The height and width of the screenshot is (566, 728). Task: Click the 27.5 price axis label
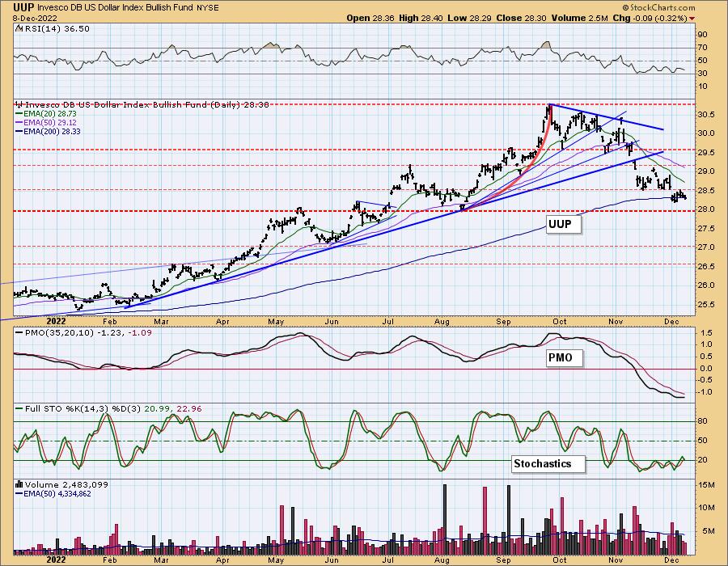tap(705, 228)
